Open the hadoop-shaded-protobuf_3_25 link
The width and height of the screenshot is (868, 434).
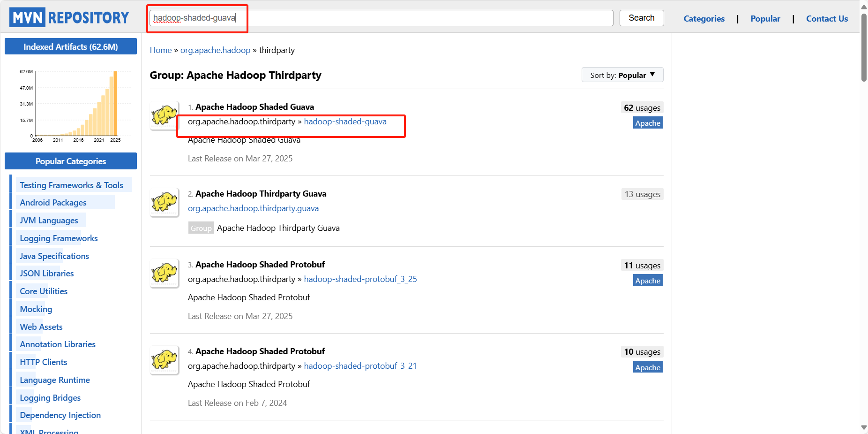click(360, 279)
